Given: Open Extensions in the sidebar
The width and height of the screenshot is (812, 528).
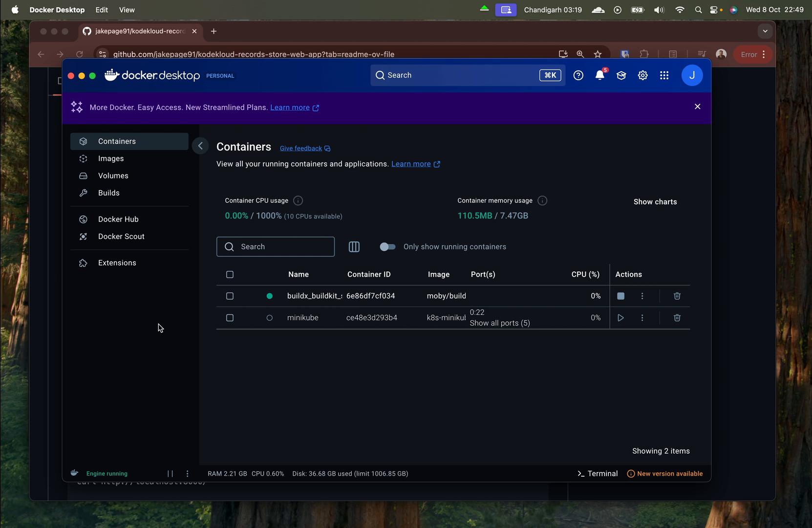Looking at the screenshot, I should point(129,263).
